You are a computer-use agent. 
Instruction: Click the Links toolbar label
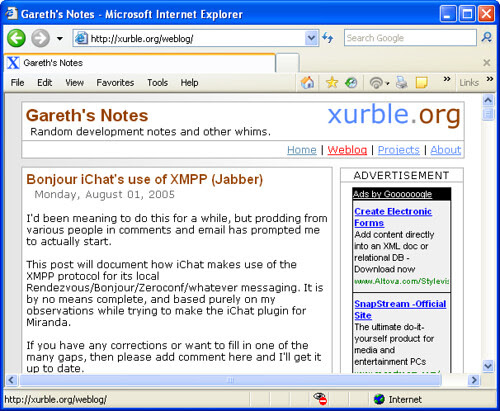click(469, 83)
